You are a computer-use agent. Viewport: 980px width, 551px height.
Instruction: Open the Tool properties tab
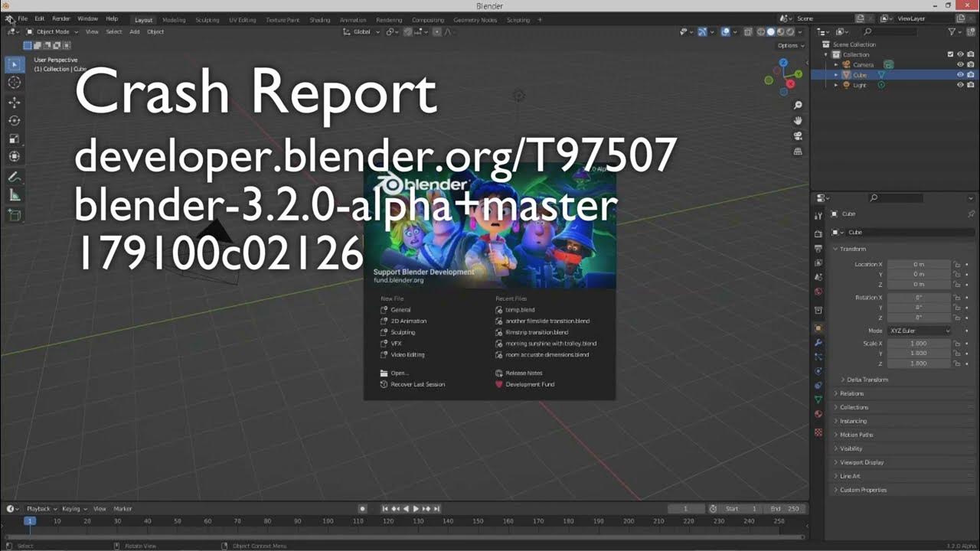click(x=818, y=216)
